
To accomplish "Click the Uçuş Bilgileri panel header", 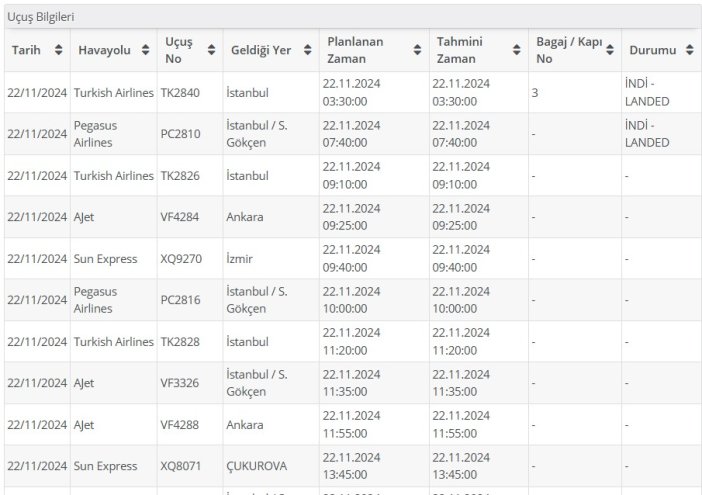I will [x=42, y=17].
